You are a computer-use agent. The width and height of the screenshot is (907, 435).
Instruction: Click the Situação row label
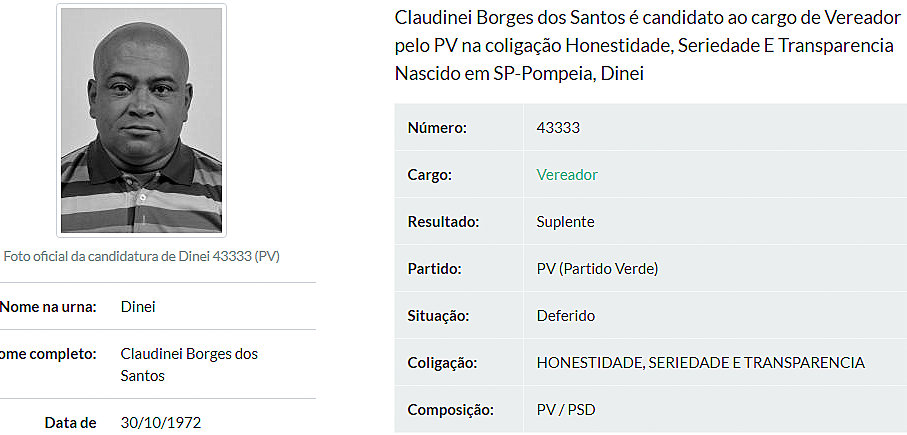(438, 316)
